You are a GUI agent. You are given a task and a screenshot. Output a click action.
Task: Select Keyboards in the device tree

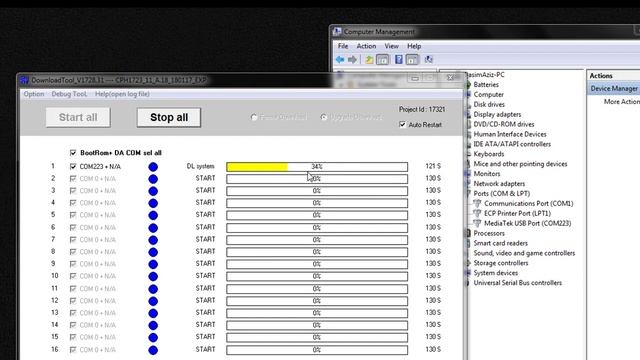click(x=489, y=154)
